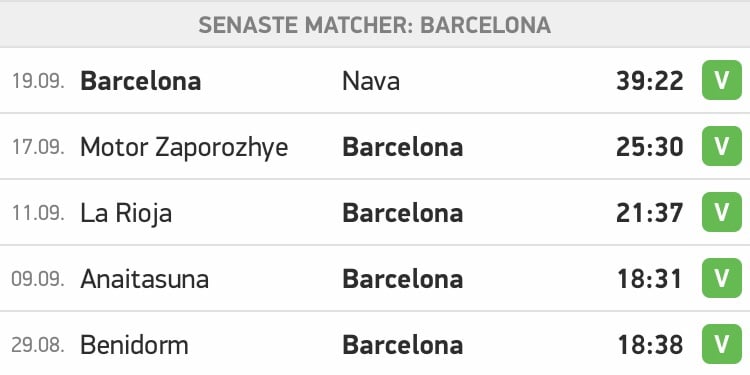Select the green V badge on the La Rioja row

coord(722,212)
